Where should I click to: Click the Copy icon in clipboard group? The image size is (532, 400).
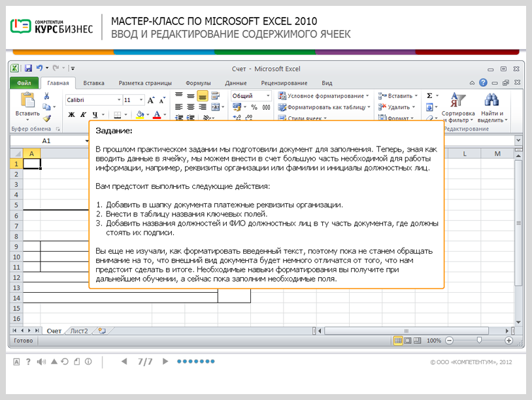(46, 107)
